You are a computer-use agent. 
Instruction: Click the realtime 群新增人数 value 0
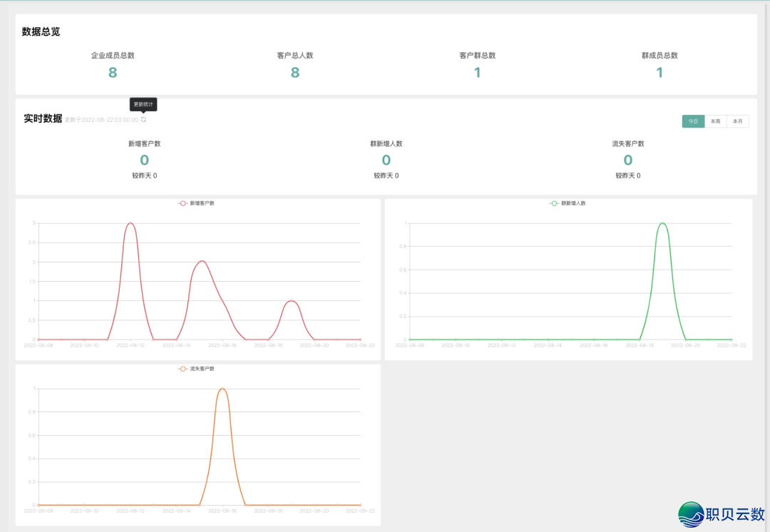tap(386, 160)
